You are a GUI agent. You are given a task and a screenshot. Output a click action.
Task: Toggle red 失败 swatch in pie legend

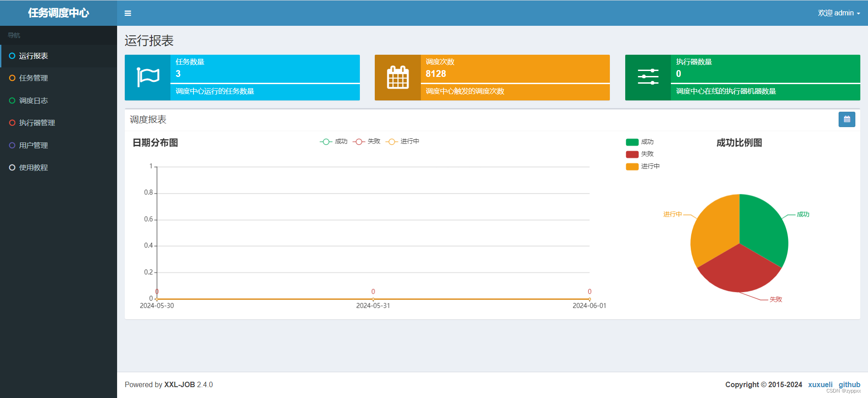pyautogui.click(x=632, y=154)
